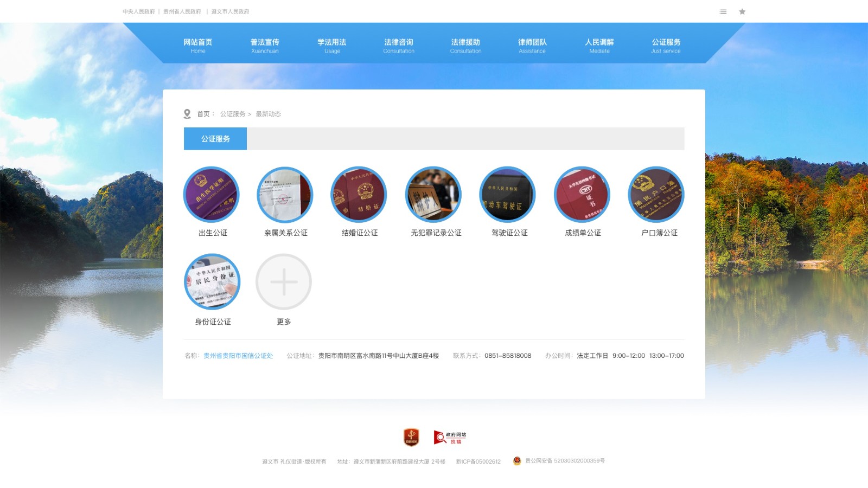Open the 驾驶证公证 driver license icon
Screen dimensions: 868x488
[x=507, y=195]
